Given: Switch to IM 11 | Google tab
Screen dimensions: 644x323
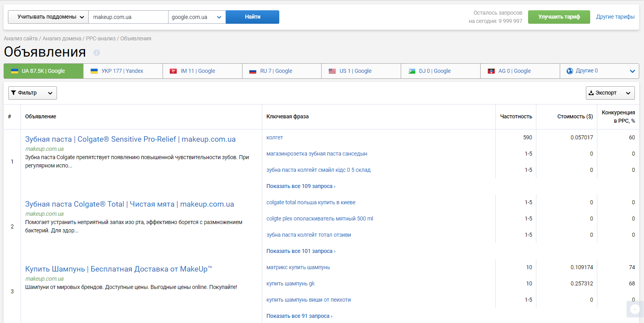Looking at the screenshot, I should [203, 71].
